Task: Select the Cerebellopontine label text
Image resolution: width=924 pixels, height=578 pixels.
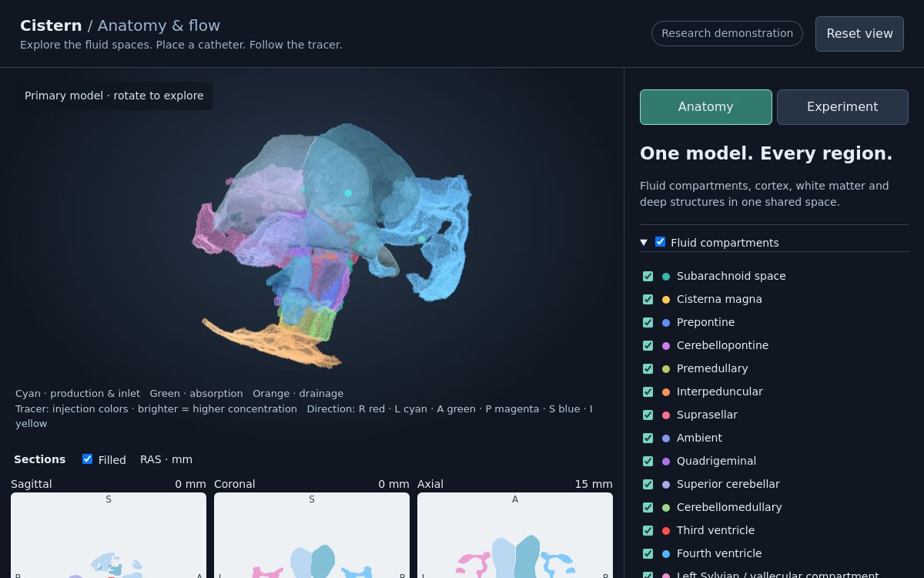Action: point(722,345)
